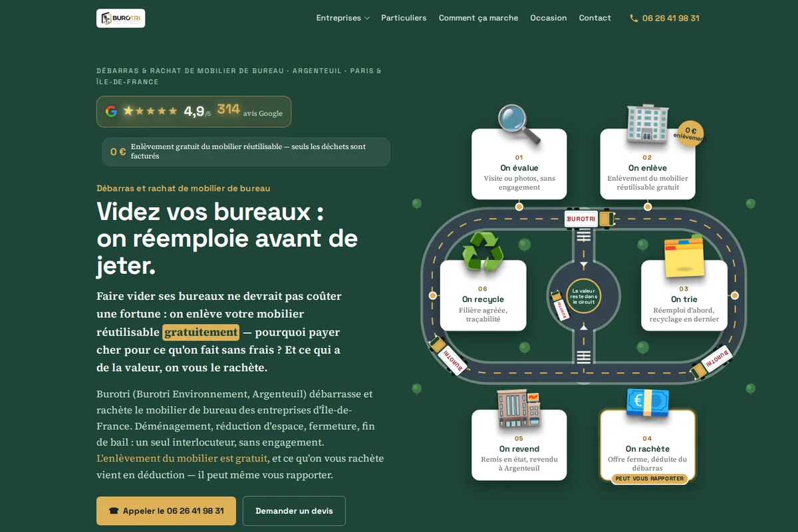
Task: Go to Comment ça marche
Action: 478,18
